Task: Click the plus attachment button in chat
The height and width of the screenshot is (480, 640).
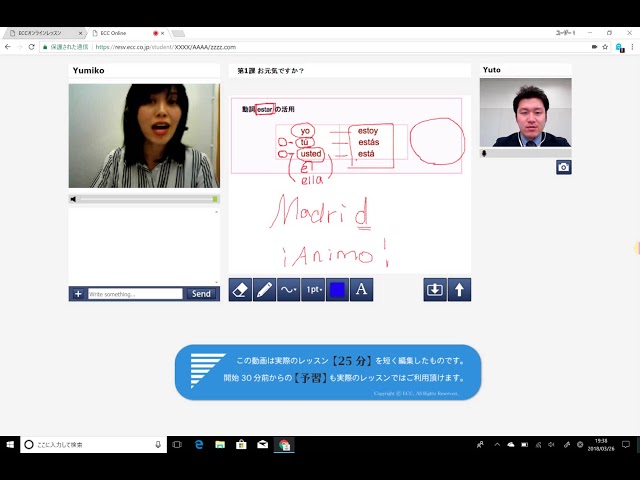Action: [78, 294]
